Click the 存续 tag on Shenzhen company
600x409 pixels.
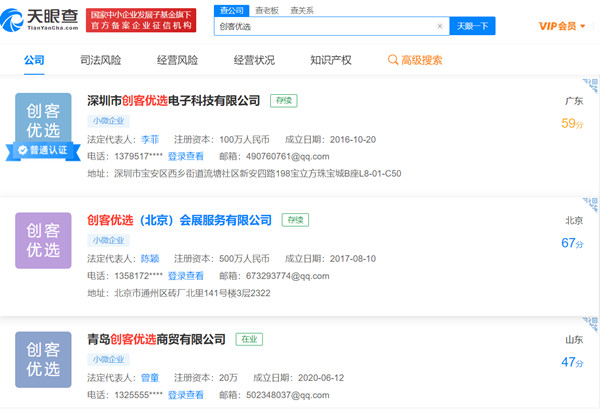click(284, 101)
